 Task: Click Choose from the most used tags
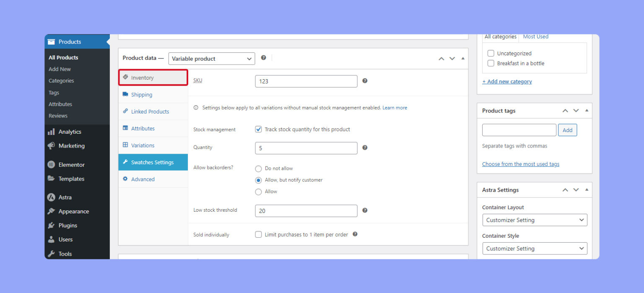pos(521,164)
